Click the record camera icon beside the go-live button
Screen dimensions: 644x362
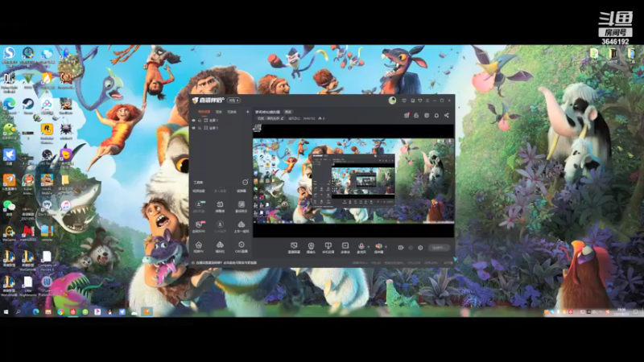tap(401, 248)
